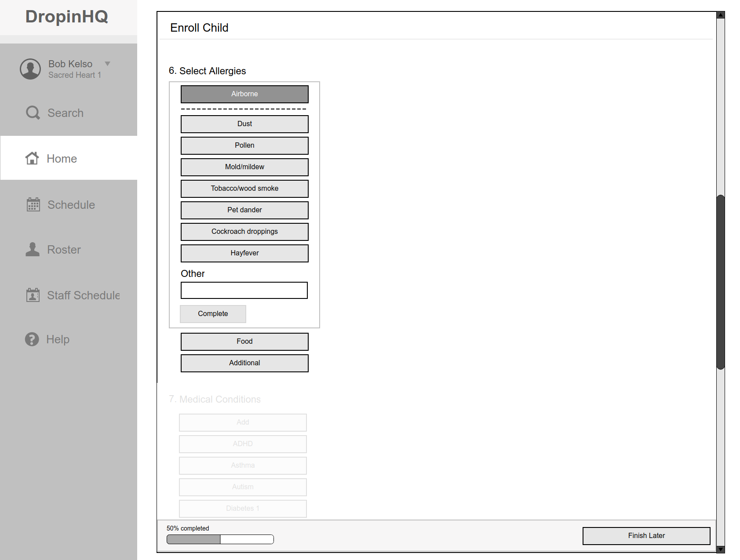This screenshot has height=560, width=740.
Task: Toggle the Cockroach droppings allergy option
Action: click(x=244, y=232)
